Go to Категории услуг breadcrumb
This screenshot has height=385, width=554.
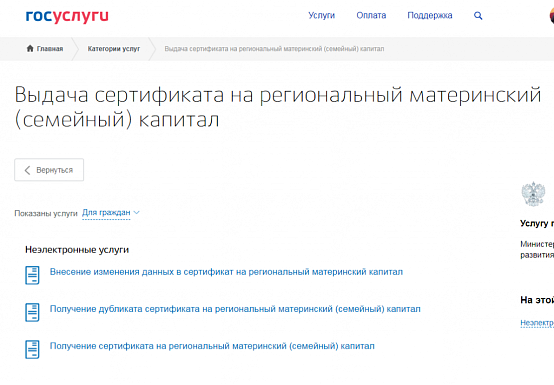pos(114,49)
